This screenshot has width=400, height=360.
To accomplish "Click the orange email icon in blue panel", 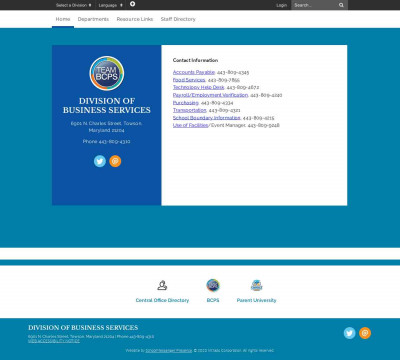I will (x=115, y=161).
